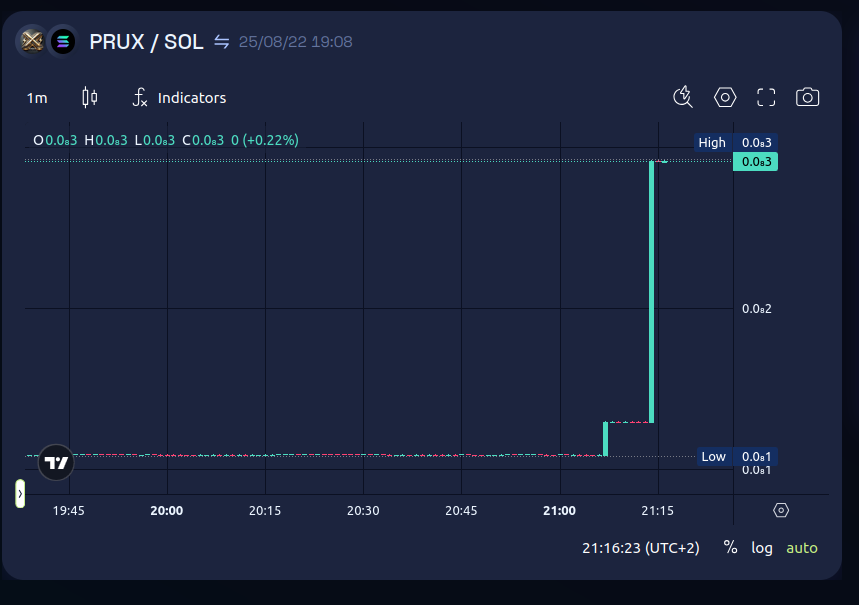
Task: Click the quick search lightning icon
Action: click(x=683, y=97)
